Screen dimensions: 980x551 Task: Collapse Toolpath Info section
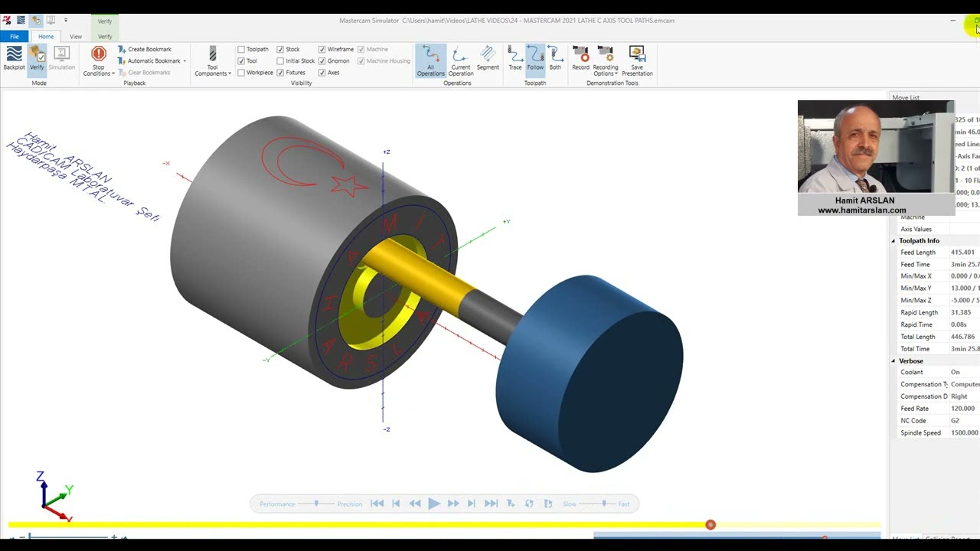click(x=893, y=241)
